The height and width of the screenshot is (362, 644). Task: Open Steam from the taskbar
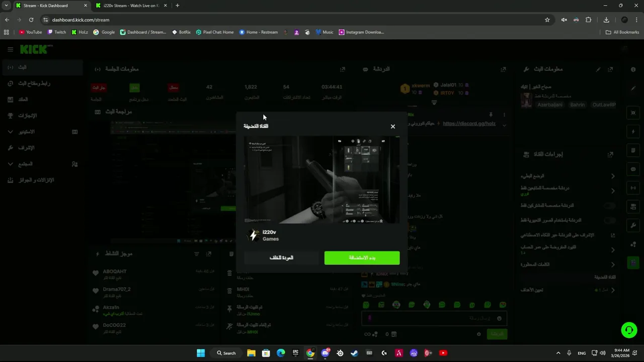pyautogui.click(x=355, y=353)
